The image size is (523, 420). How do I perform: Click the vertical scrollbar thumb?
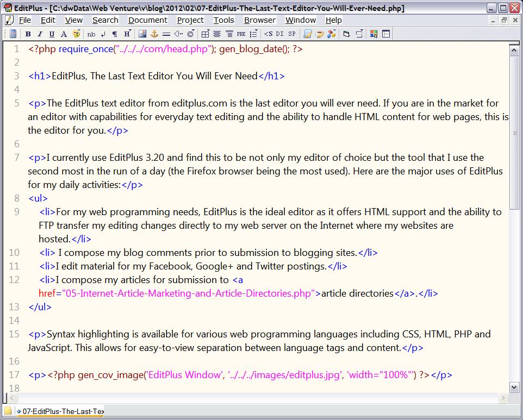(x=514, y=133)
